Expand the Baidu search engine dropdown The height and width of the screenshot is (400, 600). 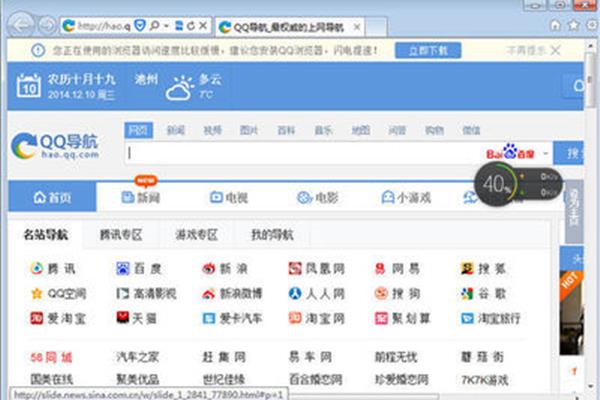pyautogui.click(x=546, y=153)
